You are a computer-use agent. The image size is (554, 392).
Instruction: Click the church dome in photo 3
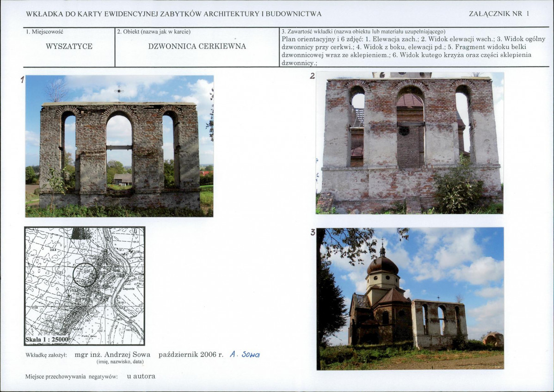(x=382, y=264)
